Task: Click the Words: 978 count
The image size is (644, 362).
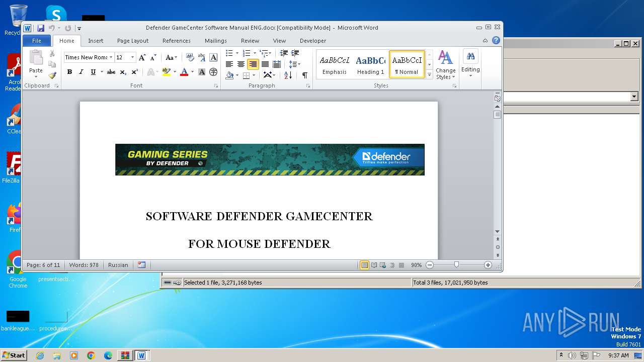Action: pos(84,265)
